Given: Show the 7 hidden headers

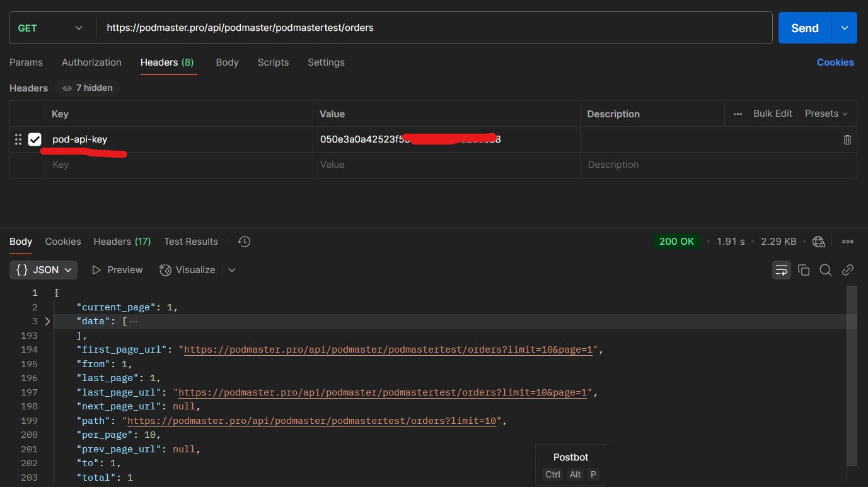Looking at the screenshot, I should (87, 88).
